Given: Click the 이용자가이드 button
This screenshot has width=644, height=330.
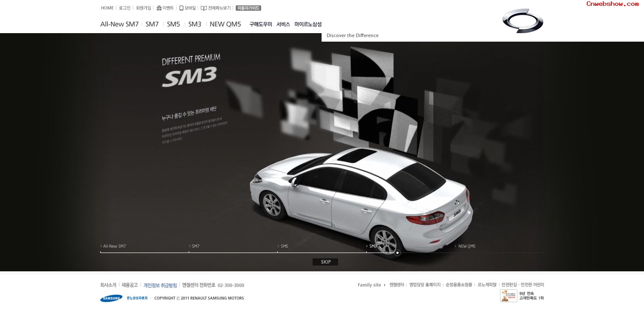Looking at the screenshot, I should pyautogui.click(x=248, y=8).
